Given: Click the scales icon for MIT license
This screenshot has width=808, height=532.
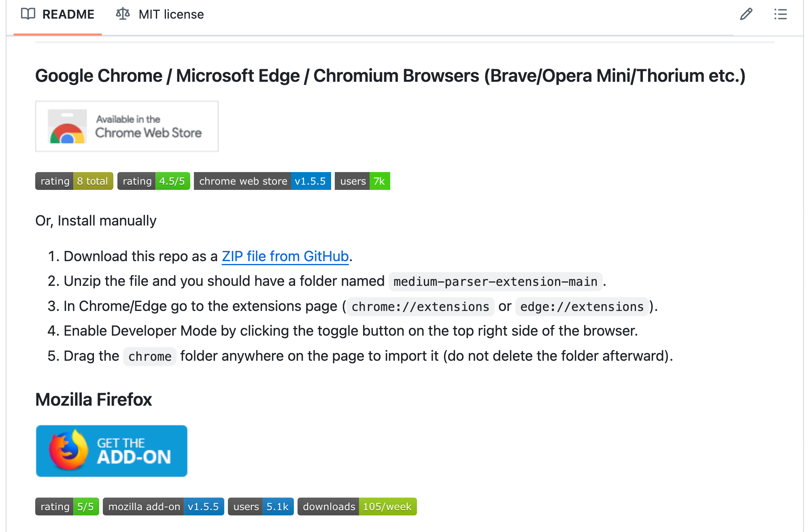Looking at the screenshot, I should pos(123,14).
